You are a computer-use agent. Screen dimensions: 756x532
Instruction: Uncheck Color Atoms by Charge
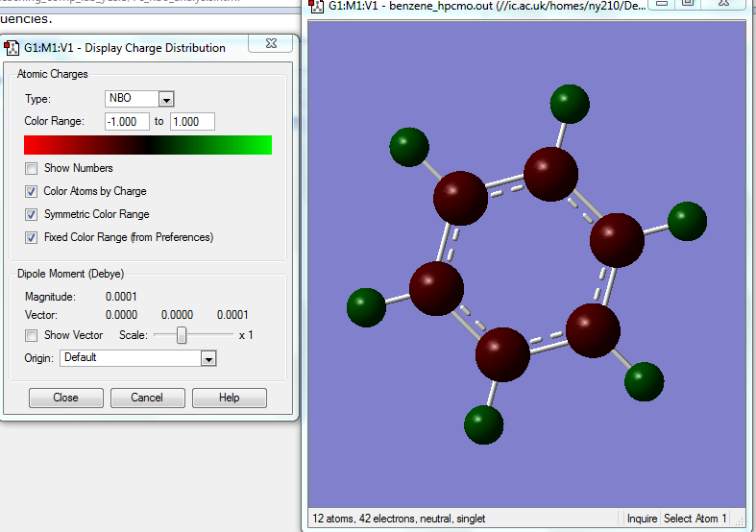tap(32, 191)
